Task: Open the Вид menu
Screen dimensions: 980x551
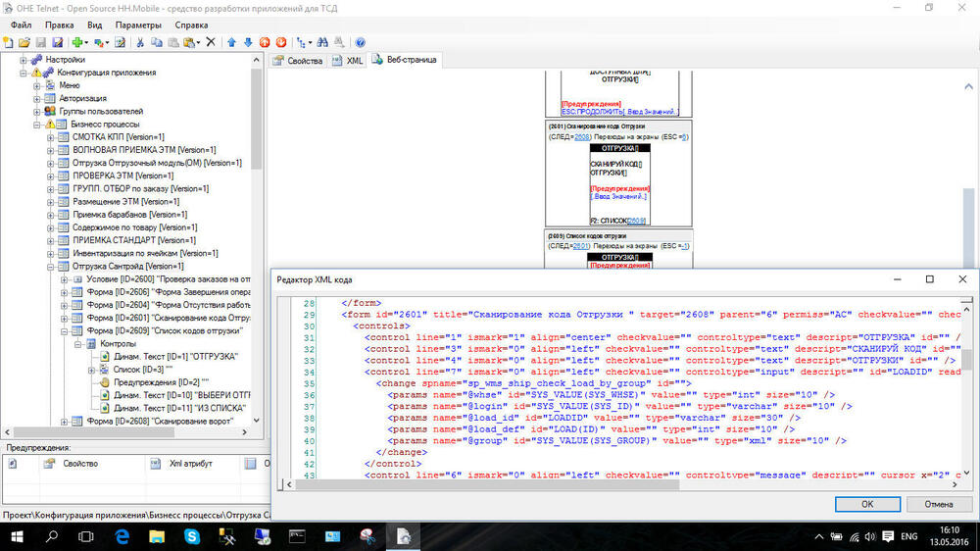Action: (x=94, y=25)
